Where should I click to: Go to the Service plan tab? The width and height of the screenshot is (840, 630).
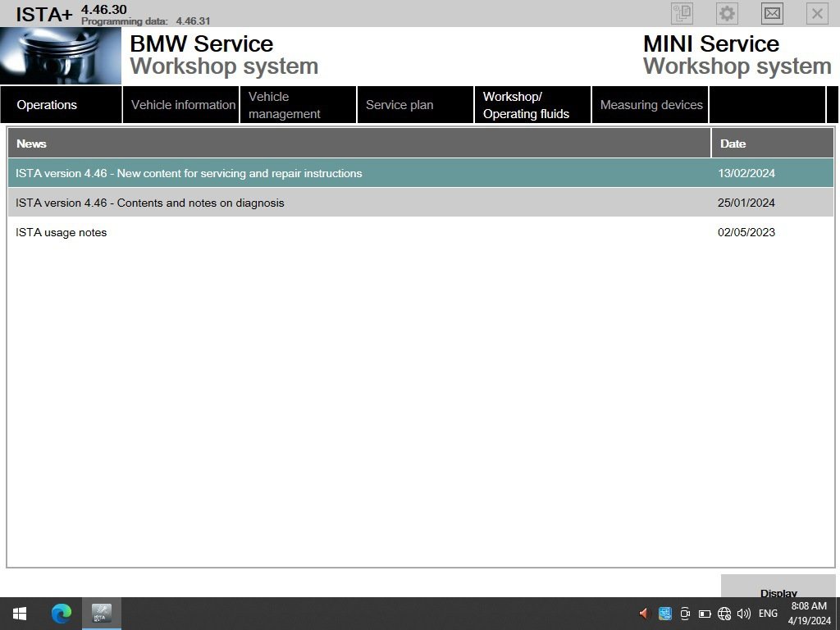click(x=416, y=105)
